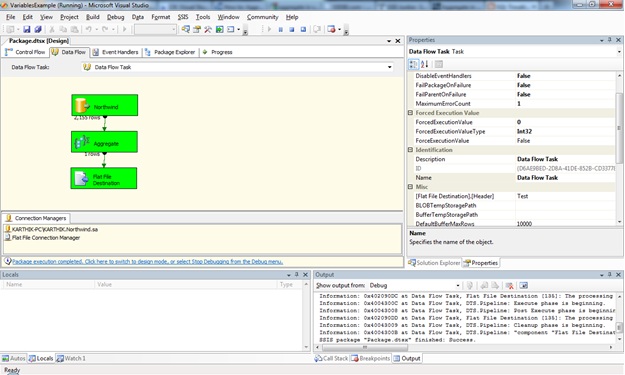The image size is (625, 375).
Task: Click Clear All icon in Output toolbar
Action: (x=509, y=285)
